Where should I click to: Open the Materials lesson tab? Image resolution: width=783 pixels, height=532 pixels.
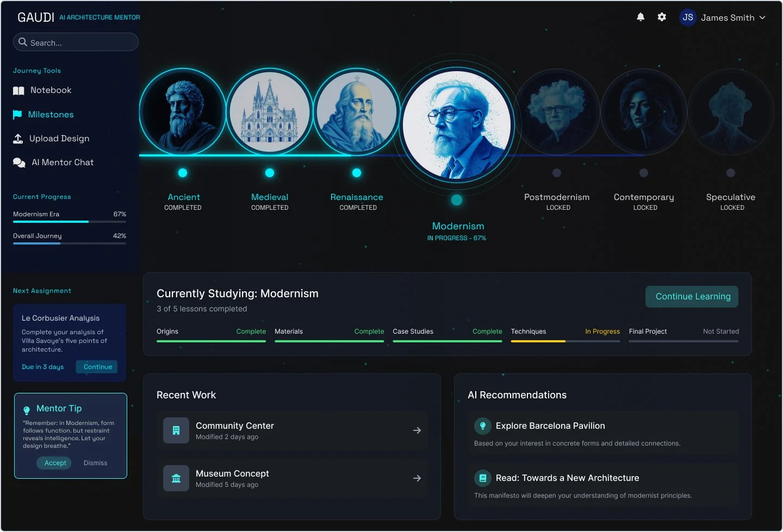tap(329, 334)
